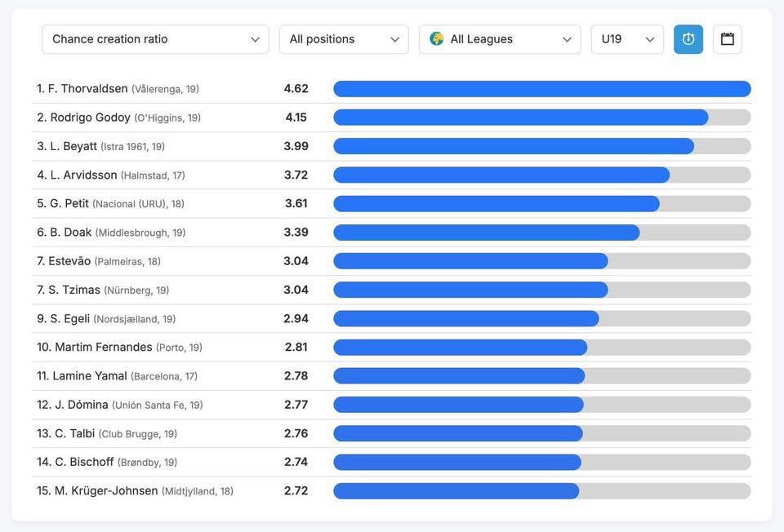Click the blue stopwatch icon button
This screenshot has width=784, height=532.
click(x=688, y=39)
